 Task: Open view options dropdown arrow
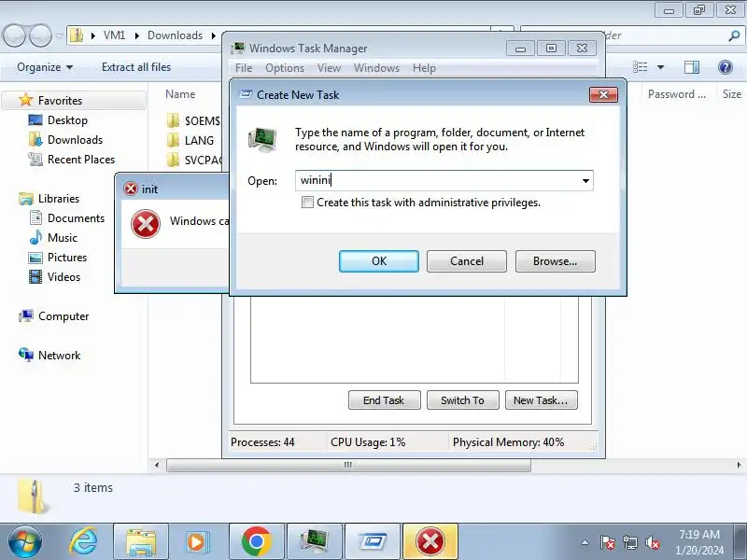[660, 67]
